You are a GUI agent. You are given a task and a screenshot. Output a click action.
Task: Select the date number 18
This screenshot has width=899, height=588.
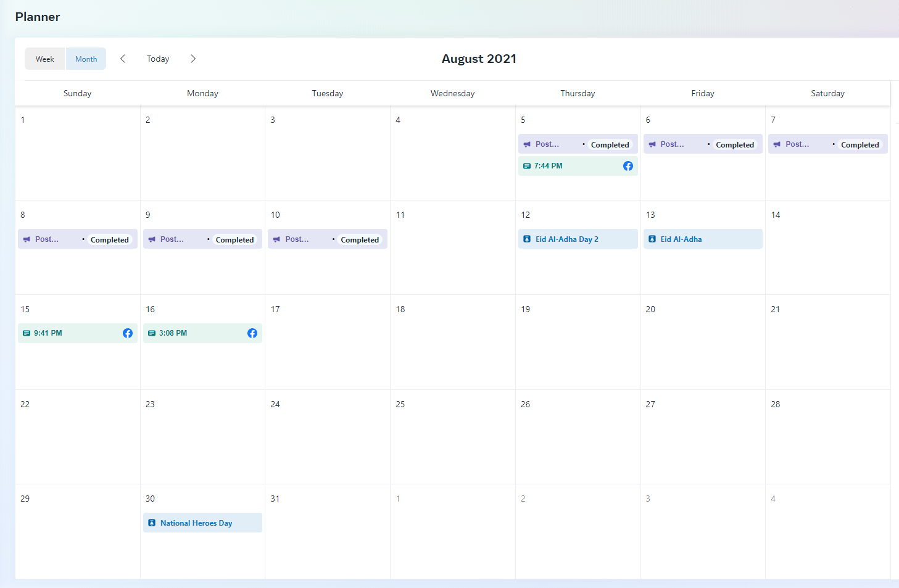(x=400, y=309)
